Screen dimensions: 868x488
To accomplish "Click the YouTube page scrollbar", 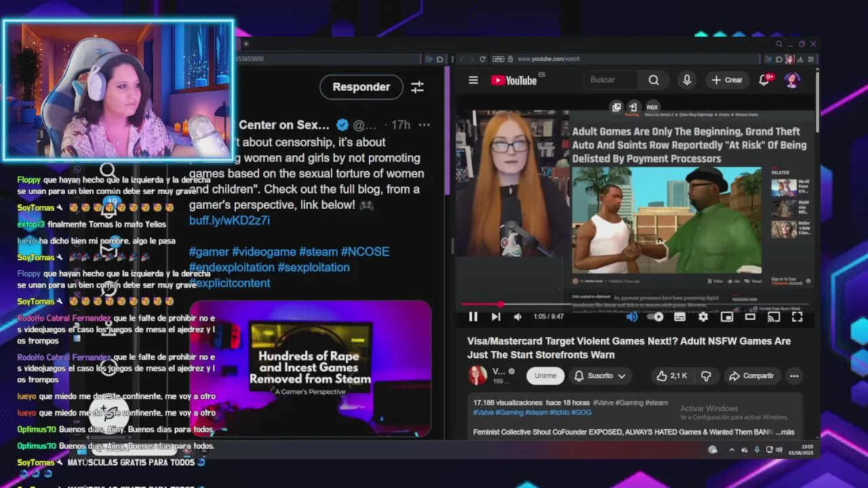I will point(817,102).
